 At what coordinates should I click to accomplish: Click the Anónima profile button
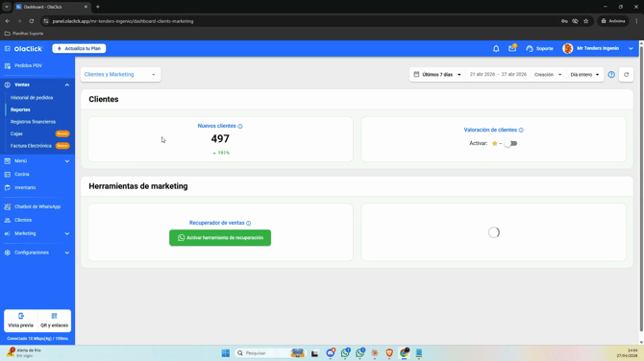coord(613,21)
